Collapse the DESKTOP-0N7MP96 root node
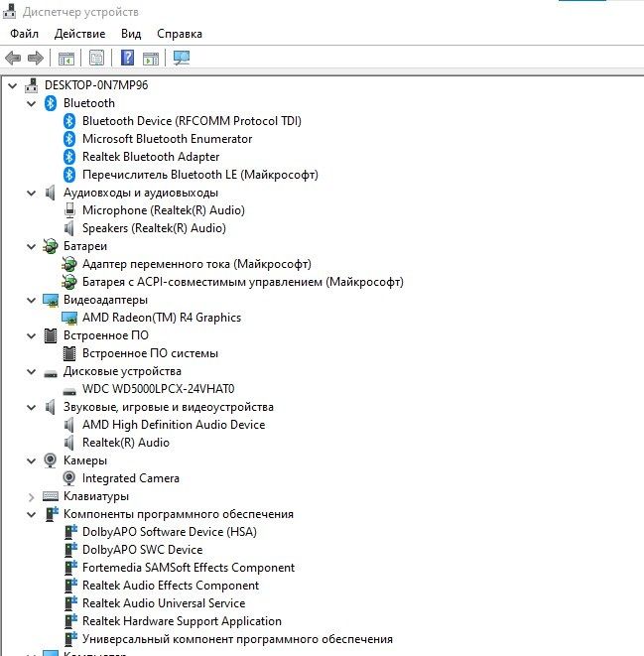 pyautogui.click(x=13, y=85)
